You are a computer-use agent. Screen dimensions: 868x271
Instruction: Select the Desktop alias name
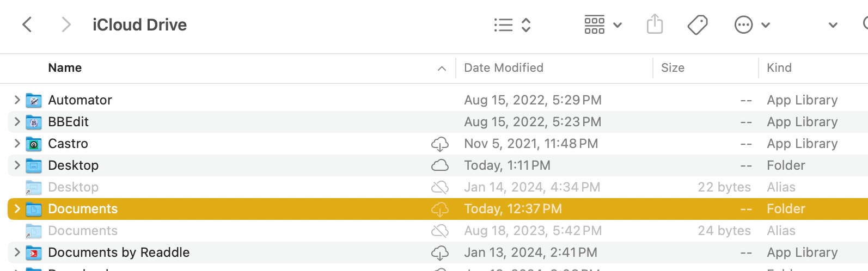[74, 187]
